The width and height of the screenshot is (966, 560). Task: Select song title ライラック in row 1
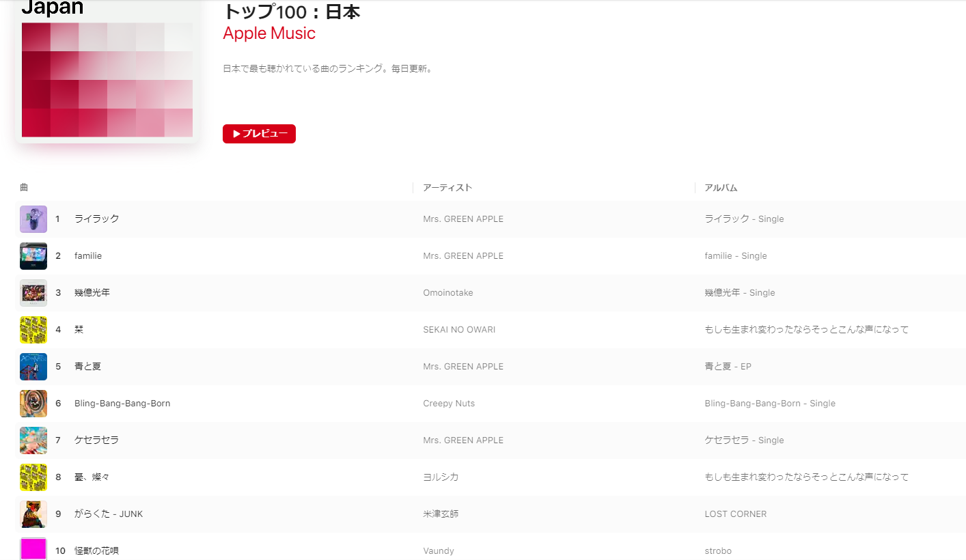pyautogui.click(x=96, y=219)
